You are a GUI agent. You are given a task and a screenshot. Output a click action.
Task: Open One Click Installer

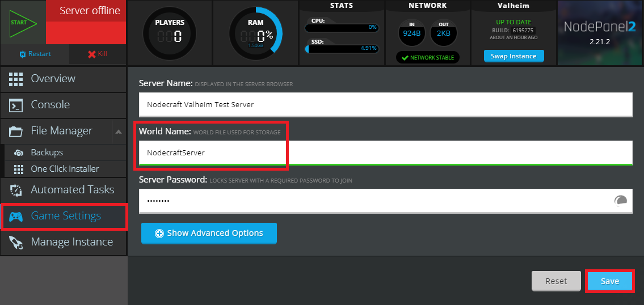click(65, 169)
